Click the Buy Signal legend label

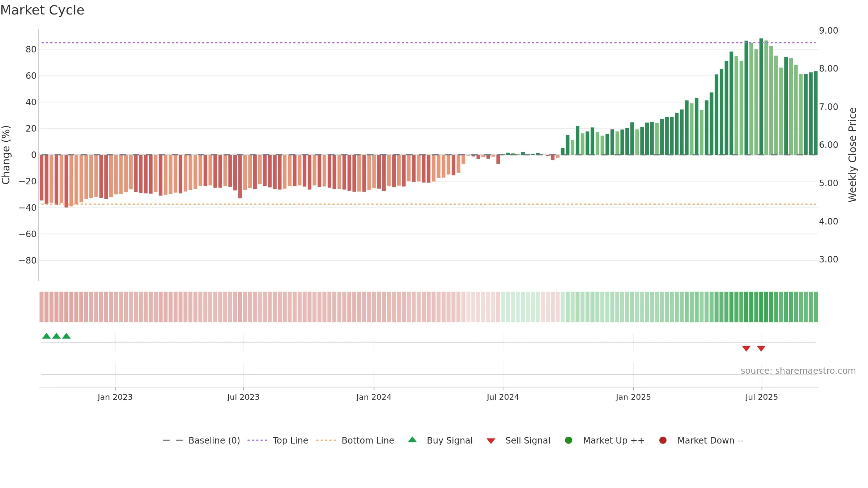click(450, 441)
